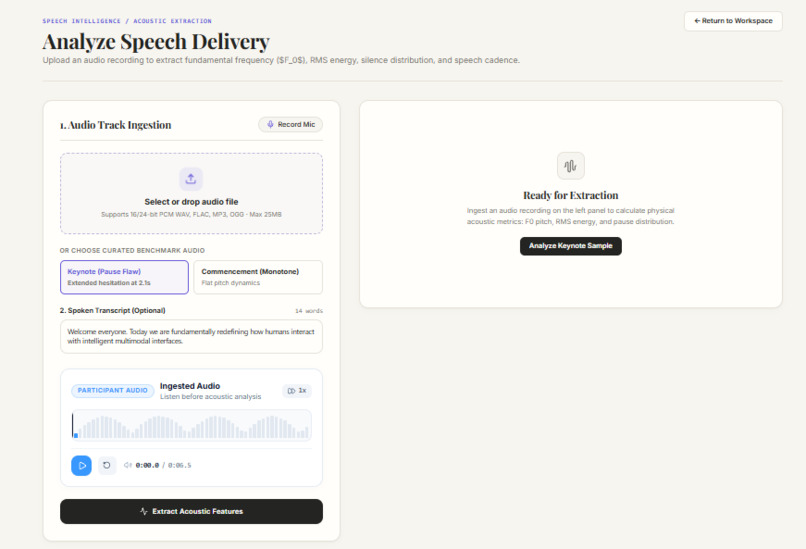Viewport: 806px width, 549px height.
Task: Click 'Listen before acoustic analysis' subtitle
Action: point(210,397)
